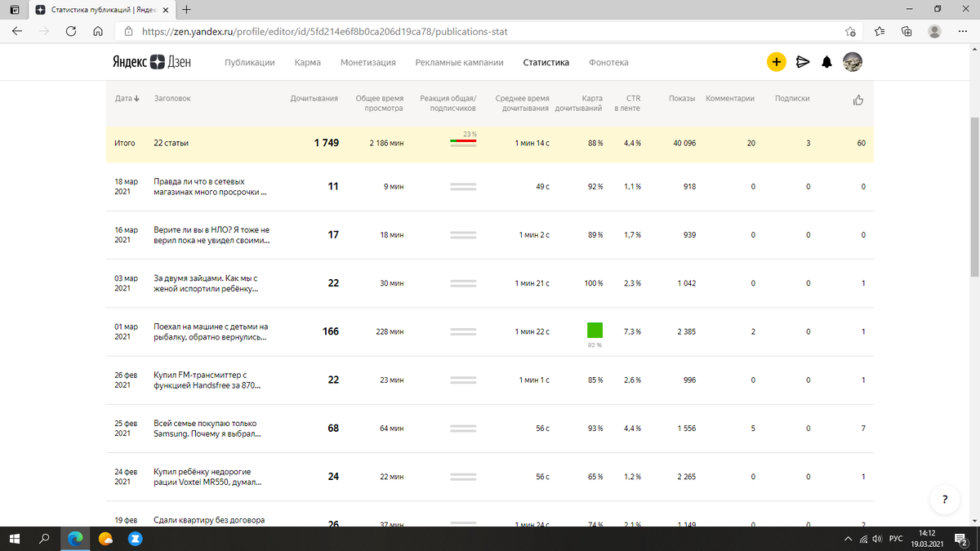Screen dimensions: 980x551
Task: Click the page vertical scrollbar
Action: (973, 197)
